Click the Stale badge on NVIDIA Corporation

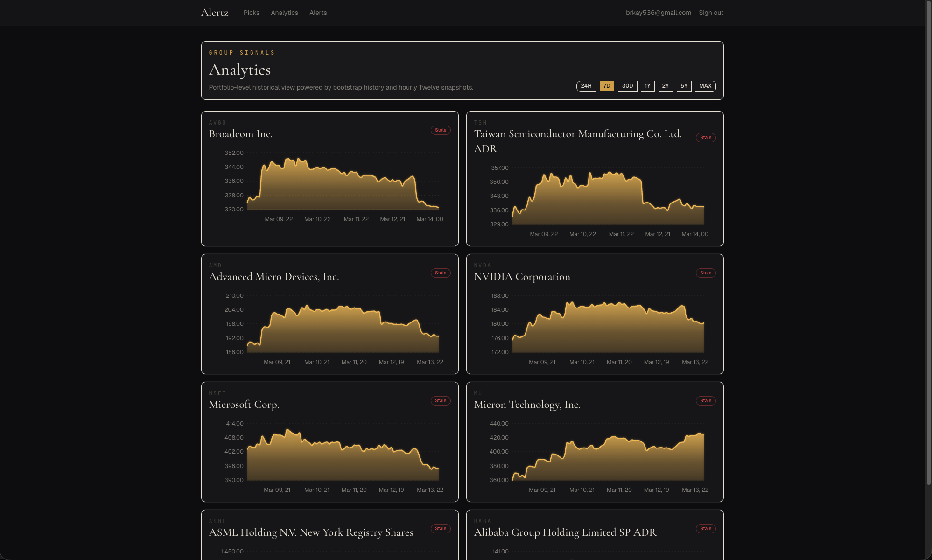pyautogui.click(x=706, y=273)
